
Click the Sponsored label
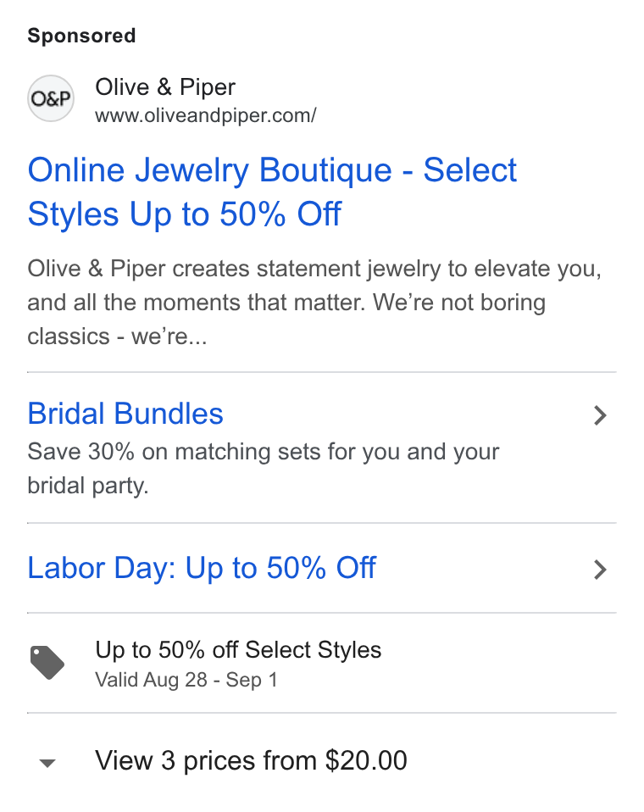(x=82, y=36)
